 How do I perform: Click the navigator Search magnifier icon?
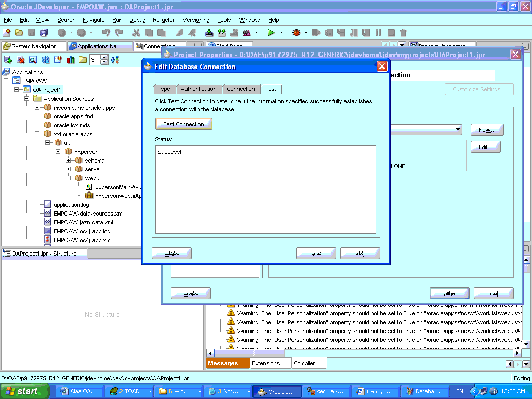pyautogui.click(x=33, y=60)
